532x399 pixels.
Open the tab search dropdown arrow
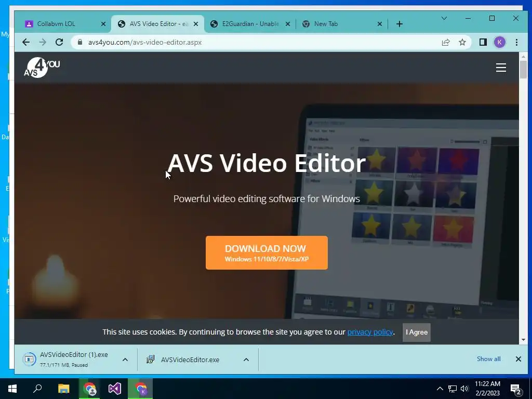click(444, 18)
